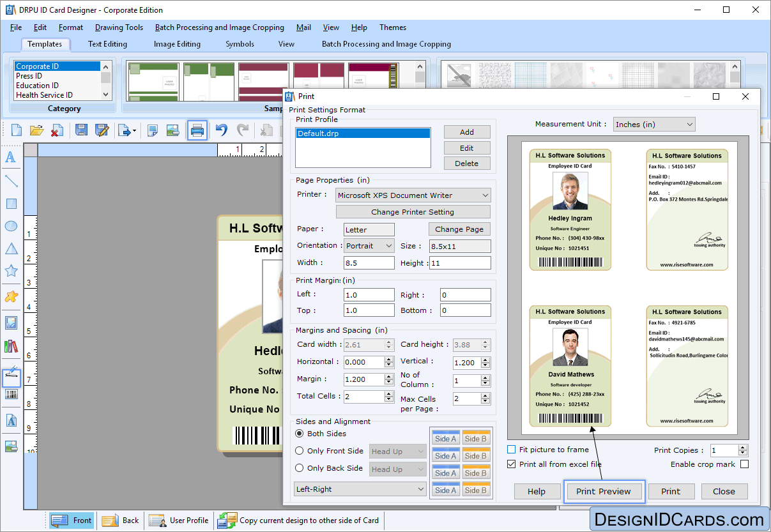Select the Barcode tool
The image size is (771, 532).
click(11, 395)
